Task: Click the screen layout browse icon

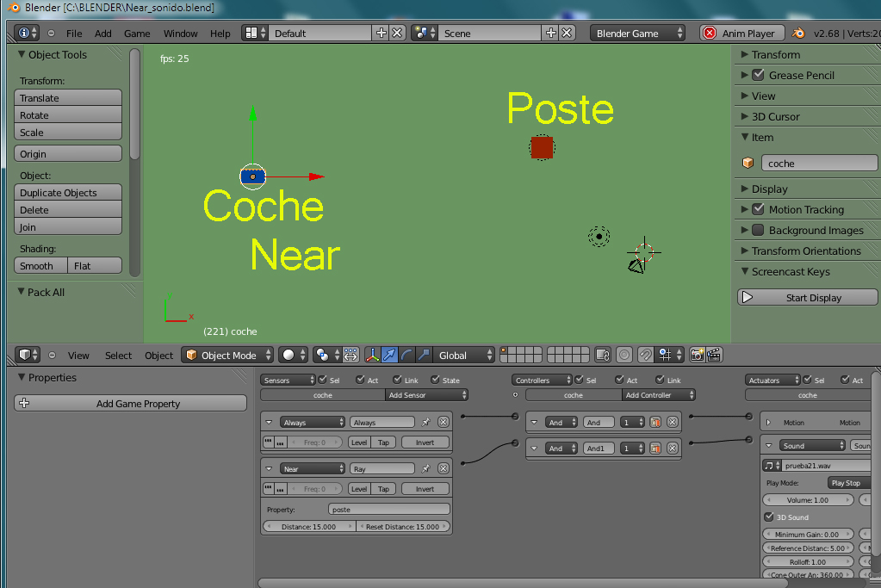Action: coord(255,33)
